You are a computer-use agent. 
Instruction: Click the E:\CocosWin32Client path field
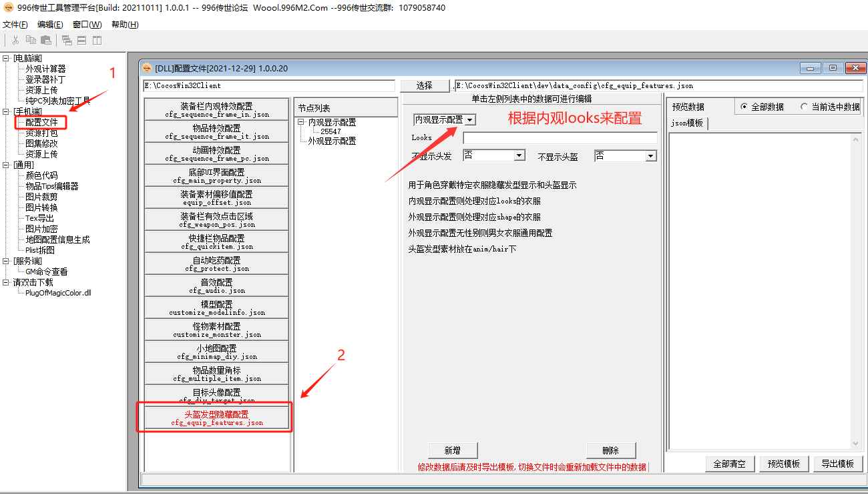pyautogui.click(x=269, y=86)
